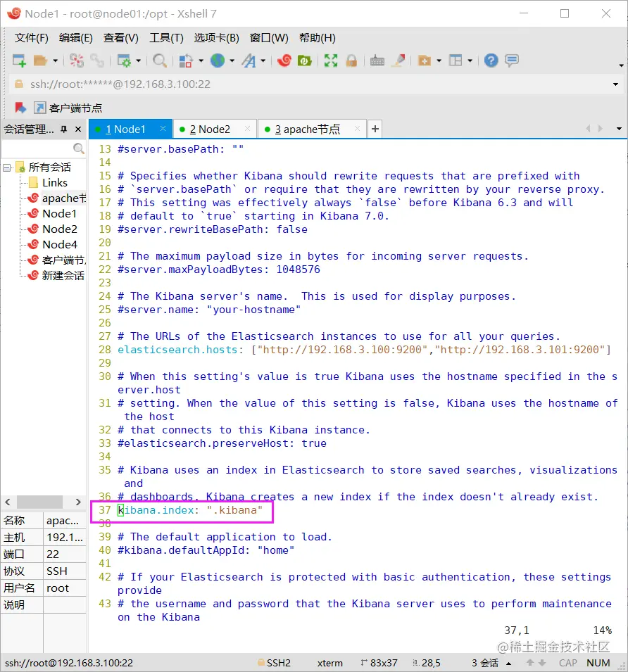Open the 编辑(E) menu
The width and height of the screenshot is (628, 672).
(x=76, y=38)
